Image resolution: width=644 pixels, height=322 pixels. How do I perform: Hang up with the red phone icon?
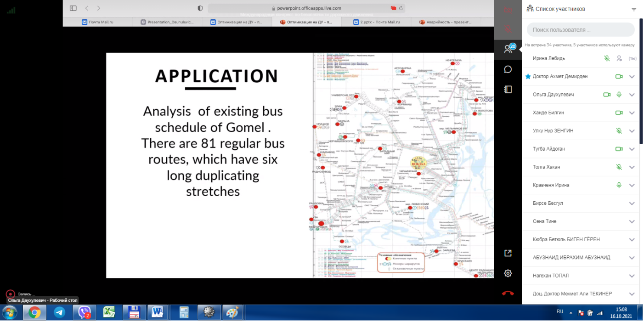508,293
